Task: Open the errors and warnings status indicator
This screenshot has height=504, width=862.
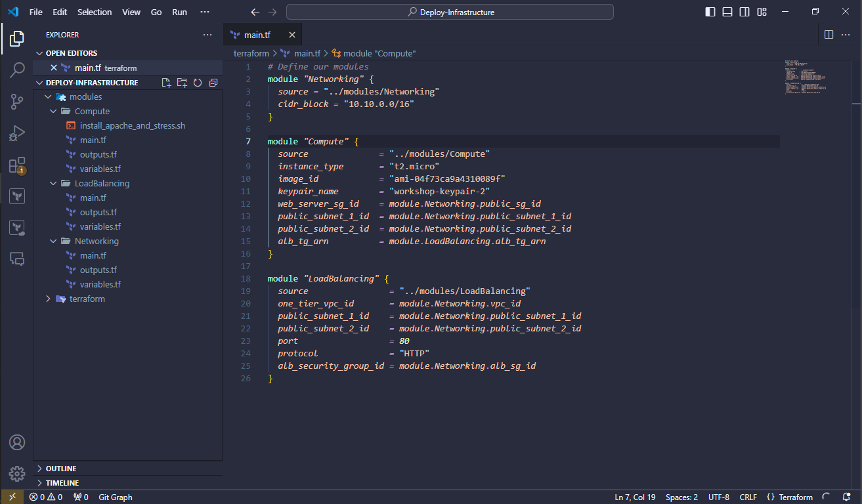Action: point(46,497)
